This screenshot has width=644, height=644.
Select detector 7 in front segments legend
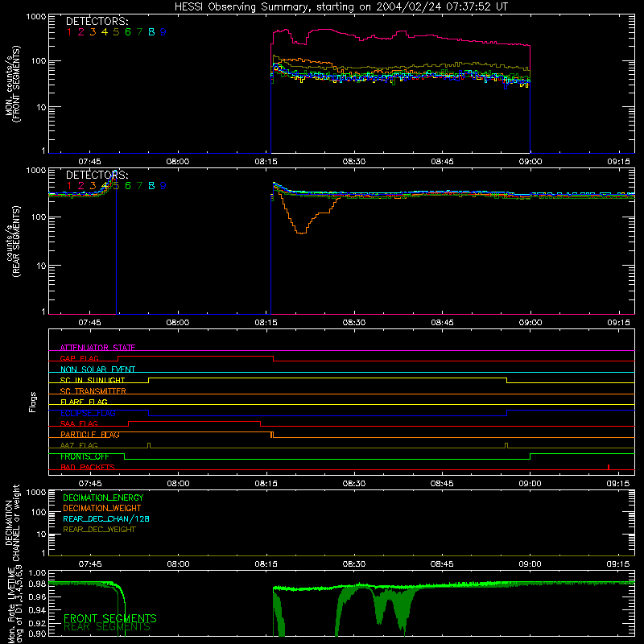pos(139,32)
